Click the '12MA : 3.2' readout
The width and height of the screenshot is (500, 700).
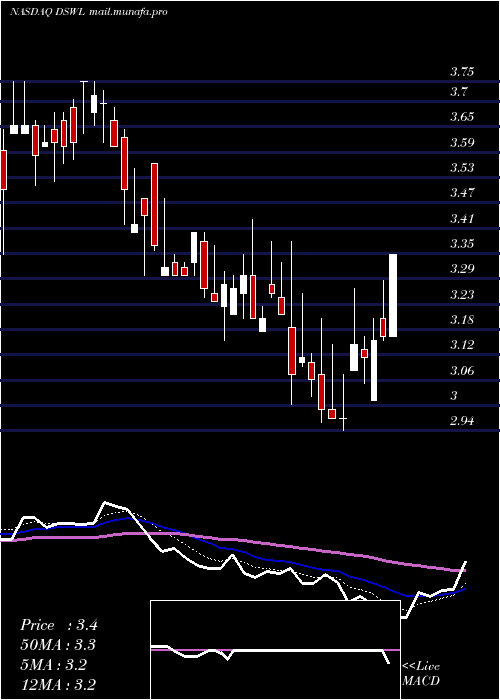tap(58, 685)
